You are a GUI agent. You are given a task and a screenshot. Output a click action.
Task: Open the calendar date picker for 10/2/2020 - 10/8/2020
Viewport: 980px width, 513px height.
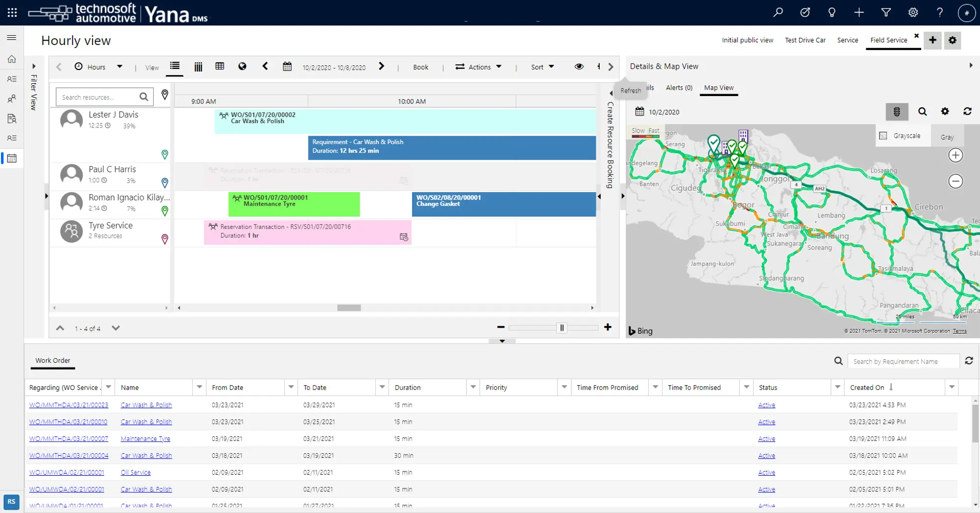(287, 66)
